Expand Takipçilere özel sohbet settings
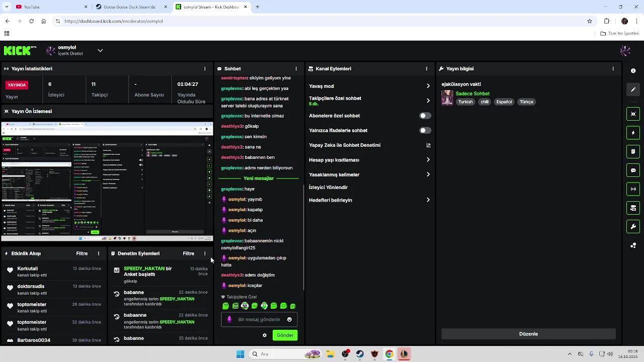Screen dimensions: 644x362 428,101
